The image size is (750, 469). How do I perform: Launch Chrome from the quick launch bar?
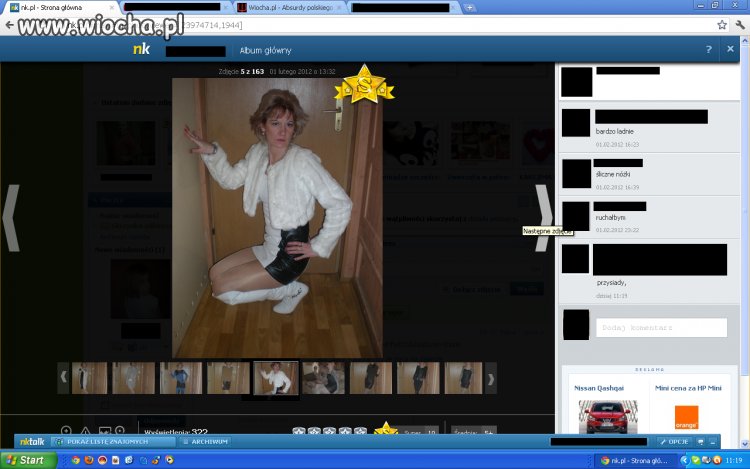[76, 460]
